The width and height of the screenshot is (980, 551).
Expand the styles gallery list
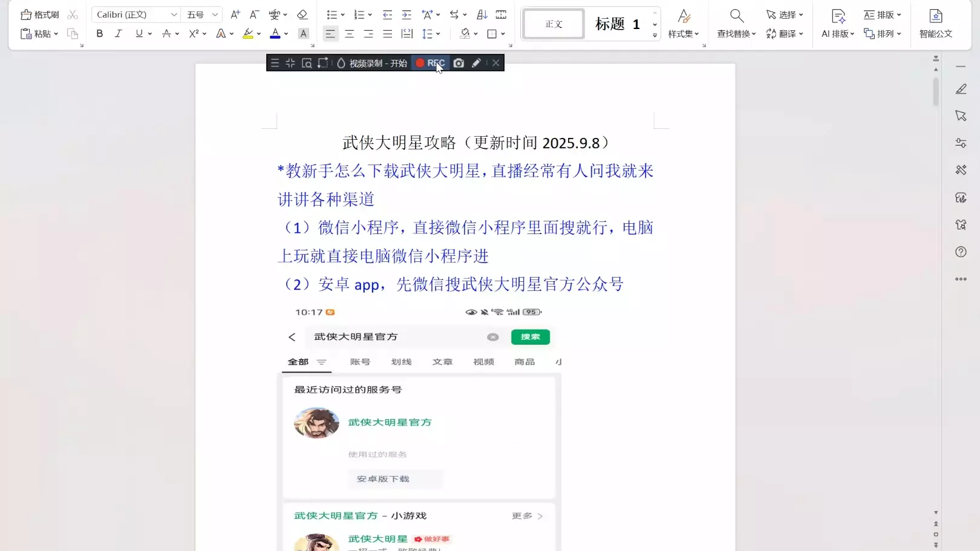655,36
